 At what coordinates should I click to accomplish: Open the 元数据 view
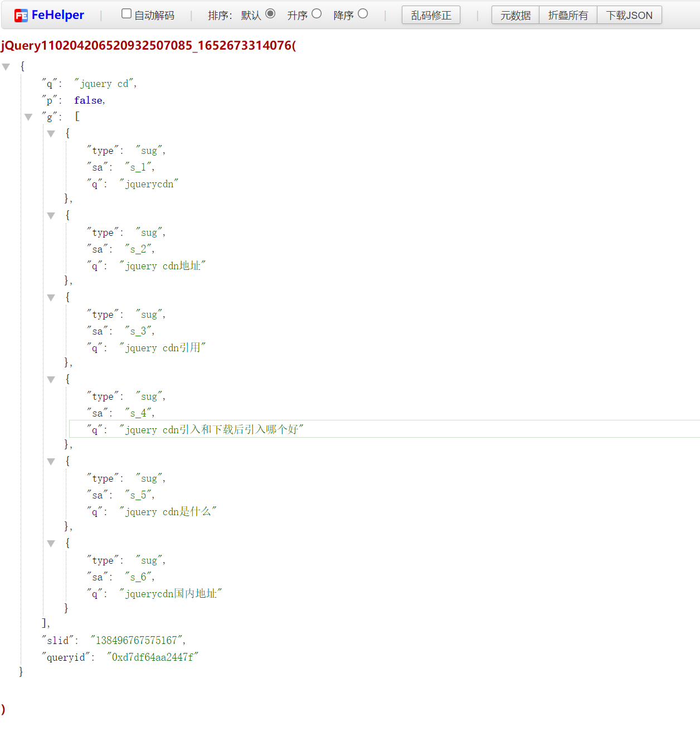point(516,15)
